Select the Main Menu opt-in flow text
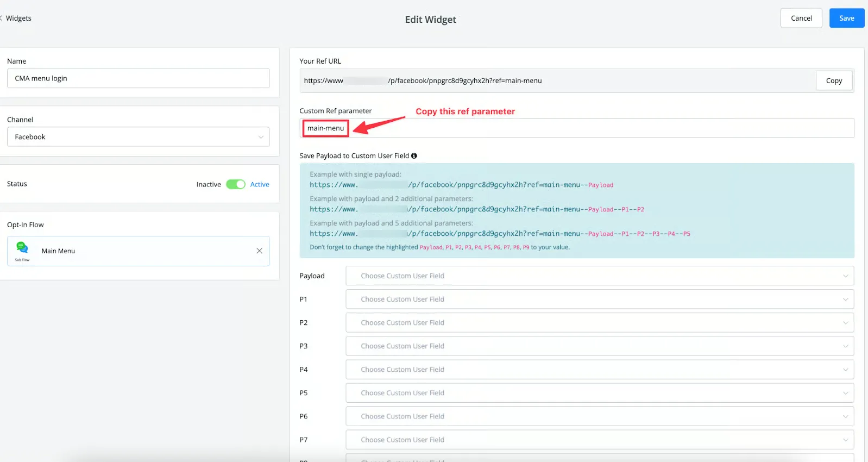 [x=58, y=251]
